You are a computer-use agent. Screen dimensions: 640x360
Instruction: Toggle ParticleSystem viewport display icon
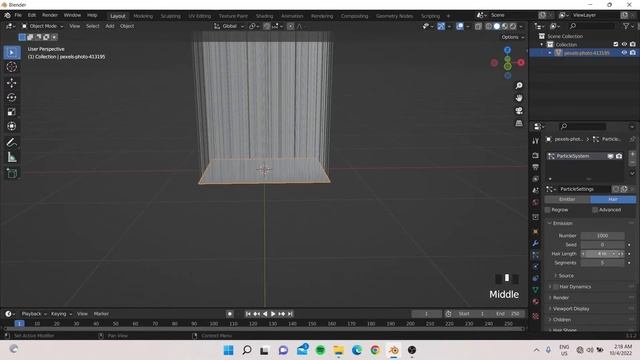pyautogui.click(x=610, y=156)
